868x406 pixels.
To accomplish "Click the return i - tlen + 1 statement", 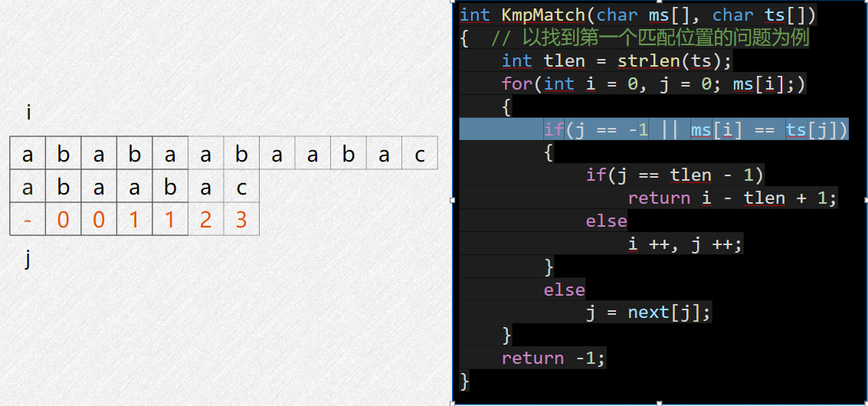I will pyautogui.click(x=732, y=198).
